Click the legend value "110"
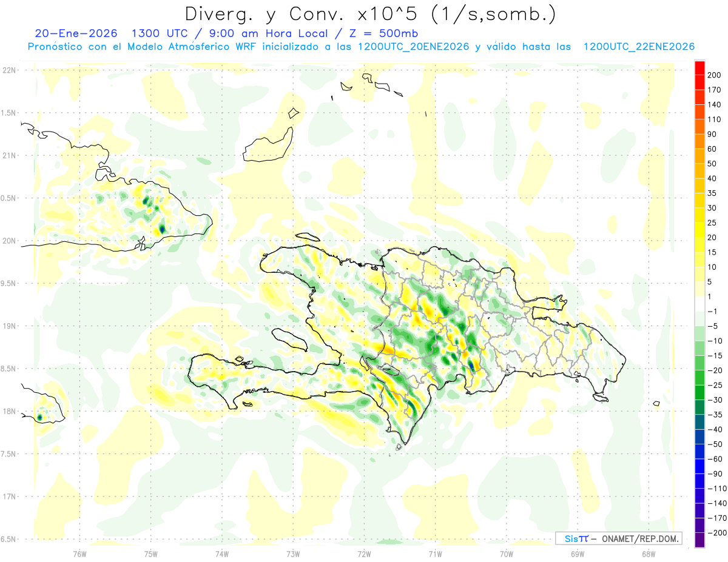This screenshot has height=562, width=728. (x=715, y=119)
